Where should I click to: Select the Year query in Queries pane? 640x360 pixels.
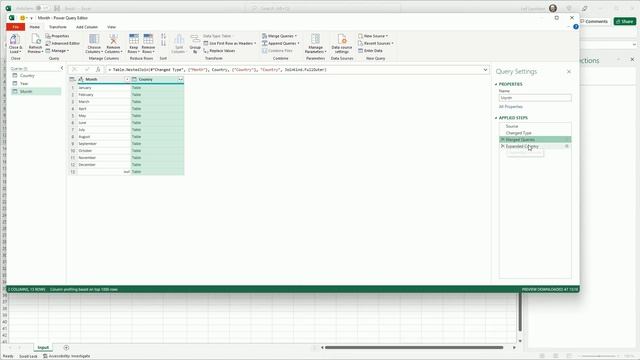click(36, 83)
